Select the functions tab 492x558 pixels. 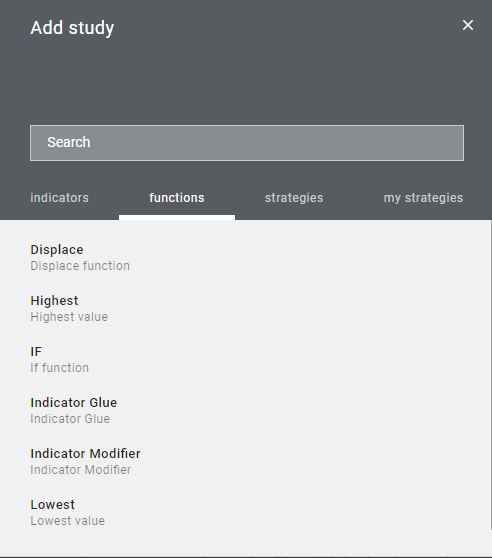click(177, 198)
